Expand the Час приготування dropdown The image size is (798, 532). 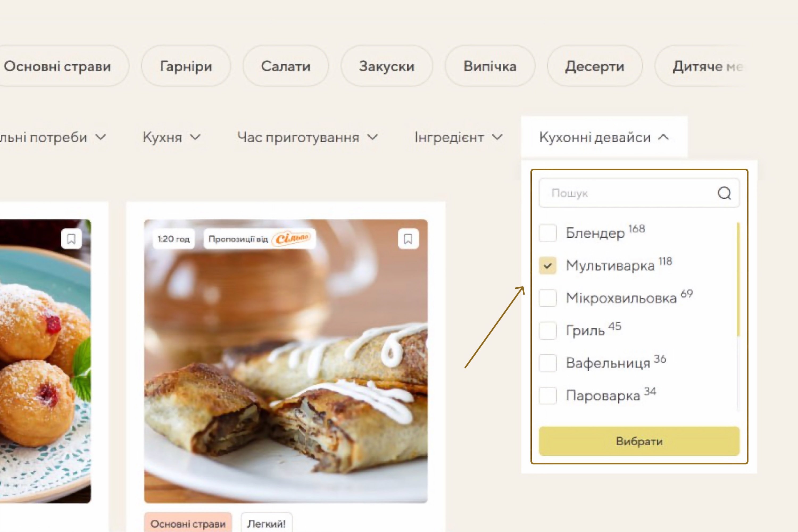coord(307,138)
